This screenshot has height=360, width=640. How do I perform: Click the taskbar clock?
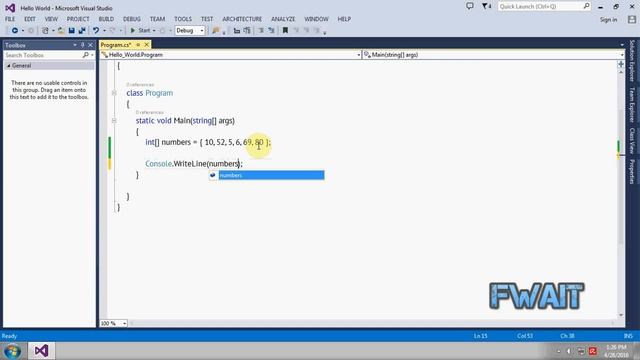click(616, 351)
